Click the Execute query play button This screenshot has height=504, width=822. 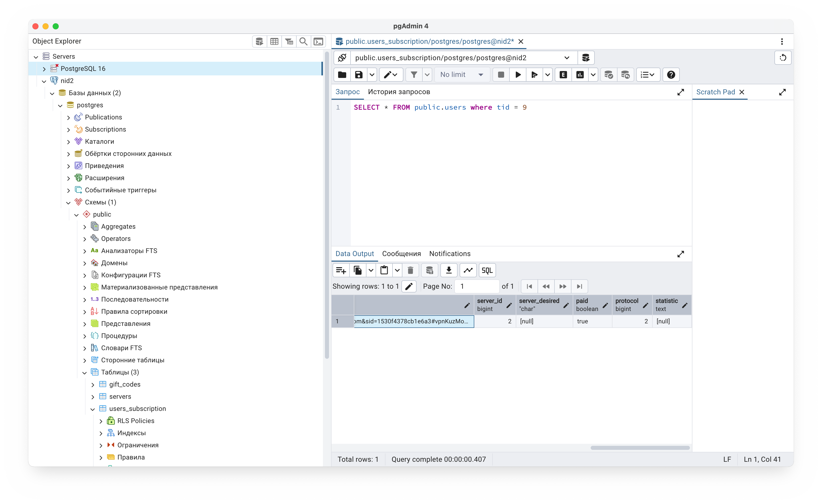518,75
